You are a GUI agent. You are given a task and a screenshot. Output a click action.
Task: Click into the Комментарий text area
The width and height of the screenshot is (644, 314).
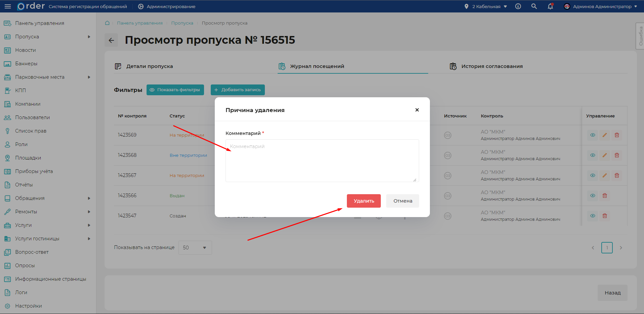[x=322, y=161]
